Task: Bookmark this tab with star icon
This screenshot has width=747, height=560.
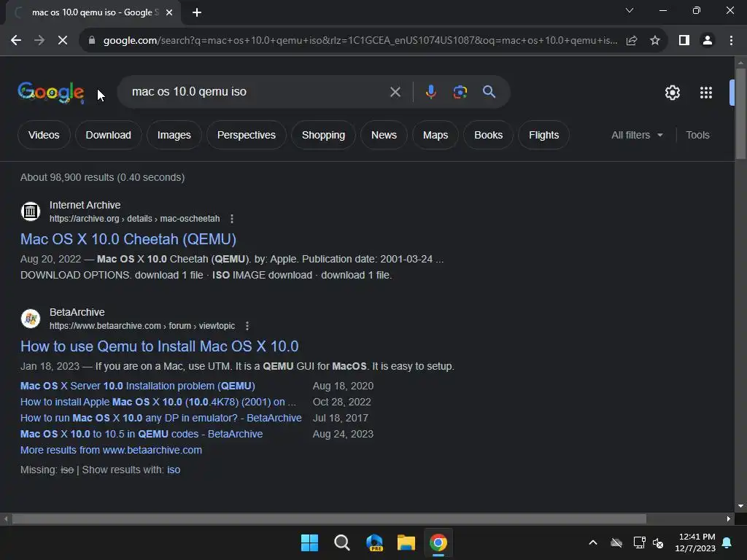Action: pos(655,41)
